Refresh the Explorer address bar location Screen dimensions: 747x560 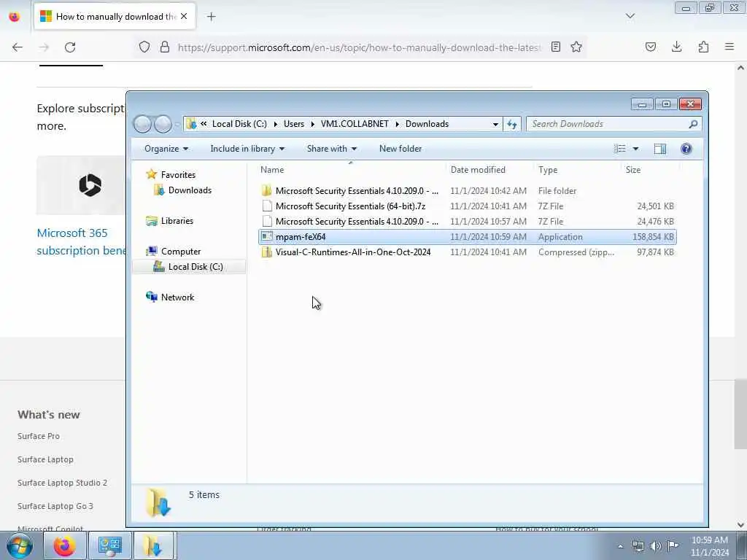[x=512, y=124]
